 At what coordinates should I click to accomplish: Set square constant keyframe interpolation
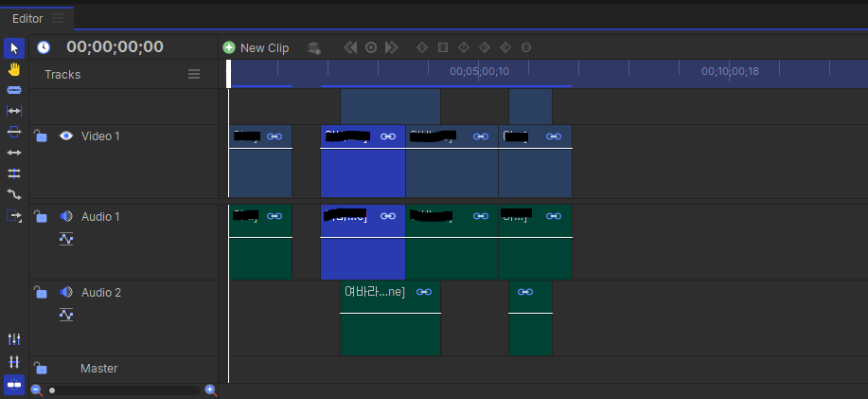443,47
